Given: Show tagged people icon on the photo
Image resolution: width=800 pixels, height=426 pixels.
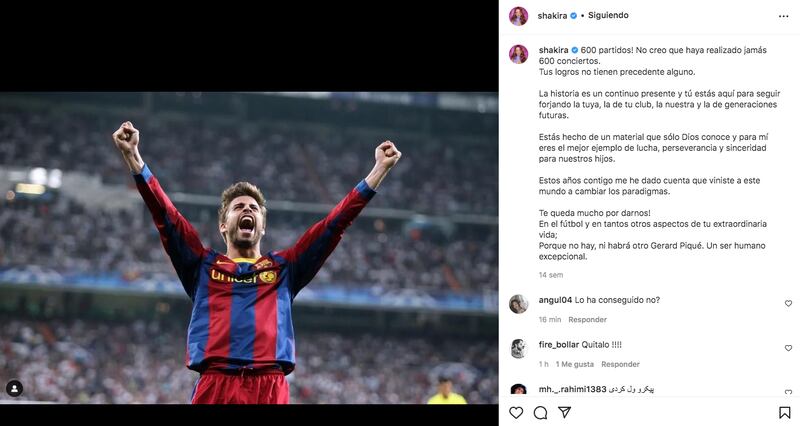Looking at the screenshot, I should 14,388.
